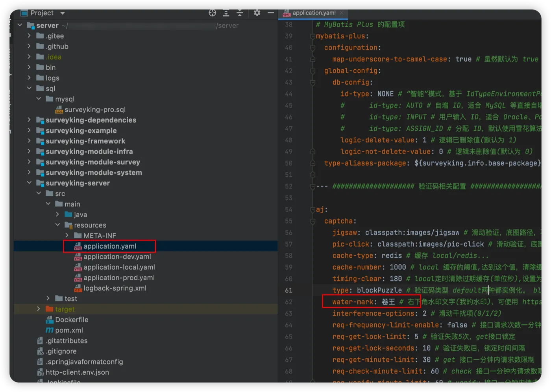Click the locate/select opened file crosshair icon
Screen dimensions: 551x392
[x=213, y=13]
